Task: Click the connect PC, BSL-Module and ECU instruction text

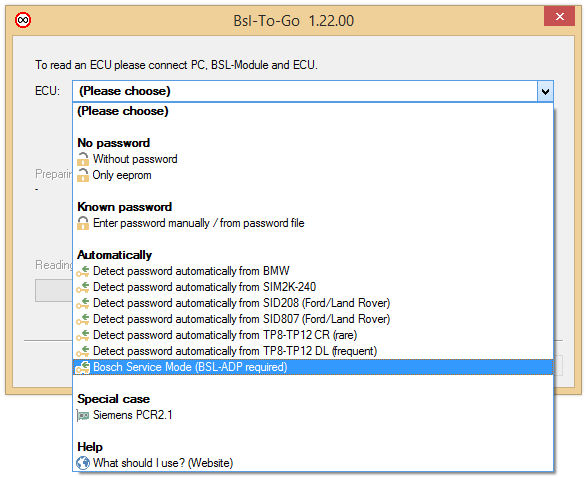Action: 176,65
